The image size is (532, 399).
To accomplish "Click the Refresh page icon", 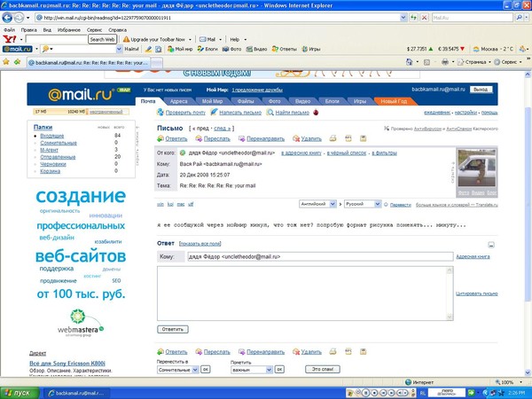I will 413,18.
